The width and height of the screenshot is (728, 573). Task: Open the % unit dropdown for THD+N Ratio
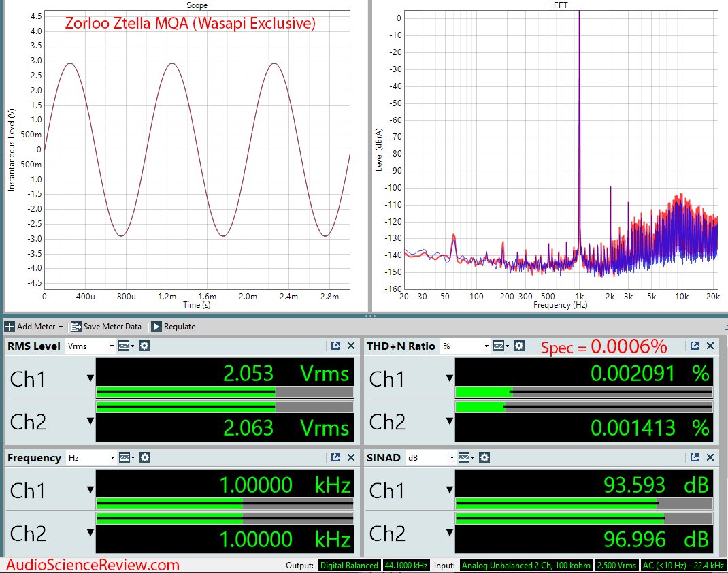tap(465, 346)
